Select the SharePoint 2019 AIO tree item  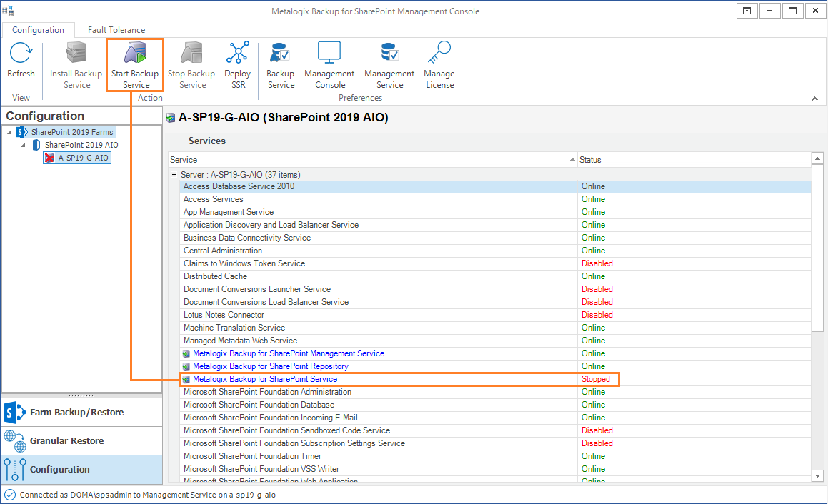(81, 145)
